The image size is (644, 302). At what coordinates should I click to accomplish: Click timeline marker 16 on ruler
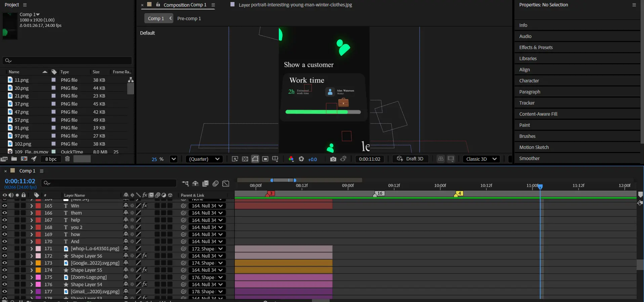click(x=379, y=193)
